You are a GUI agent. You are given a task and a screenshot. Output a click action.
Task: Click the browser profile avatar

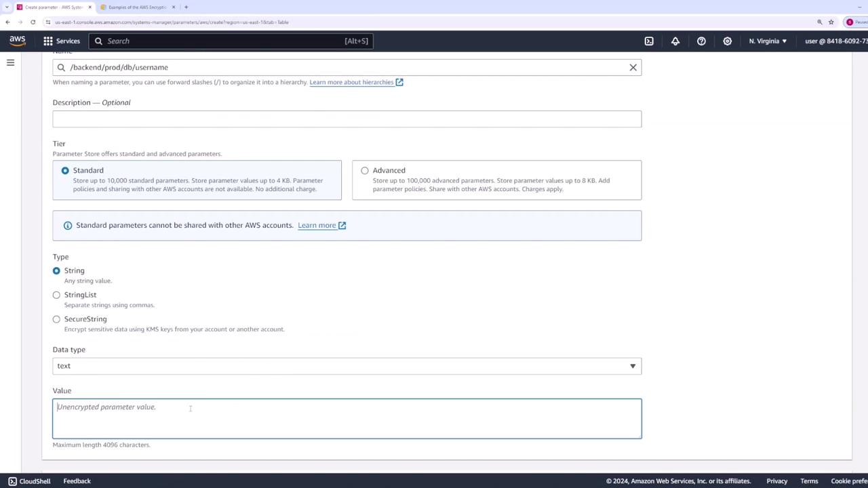click(850, 22)
